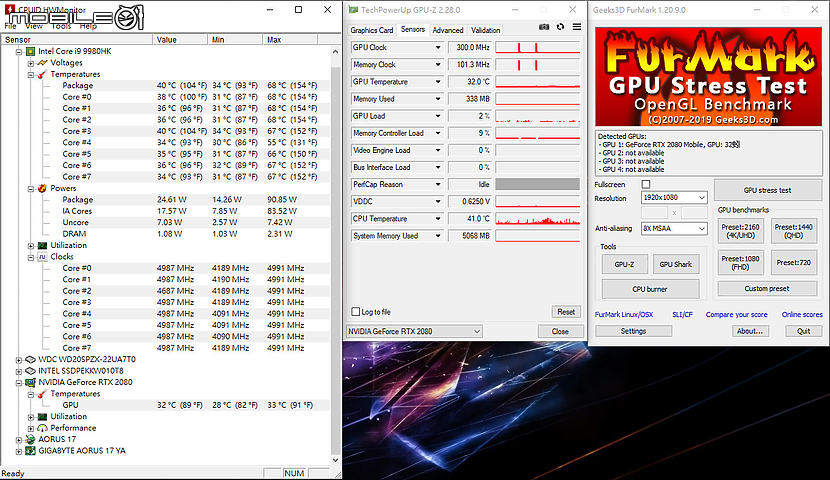Screen dimensions: 830x480
Task: Open PerfCap Reason sensor dropdown arrow
Action: [438, 185]
